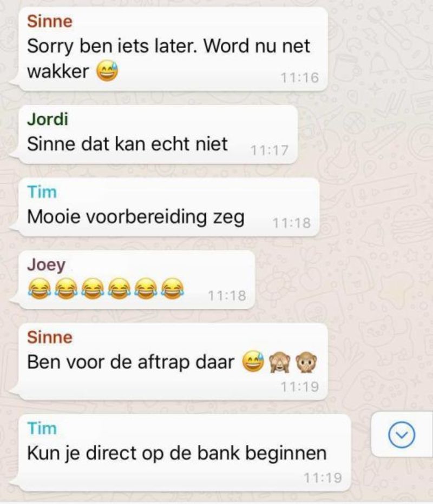Viewport: 433px width, 504px height.
Task: Open Jordi's contact name
Action: pos(48,120)
